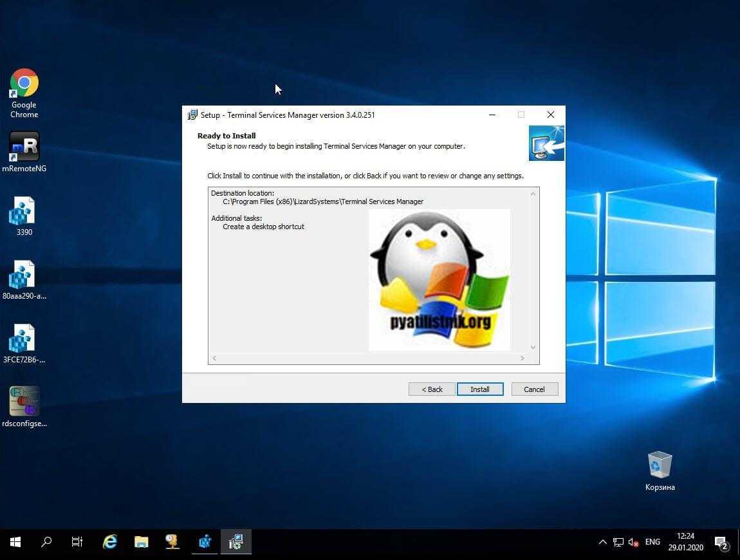This screenshot has height=560, width=740.
Task: Select the 3390 desktop file icon
Action: point(24,211)
